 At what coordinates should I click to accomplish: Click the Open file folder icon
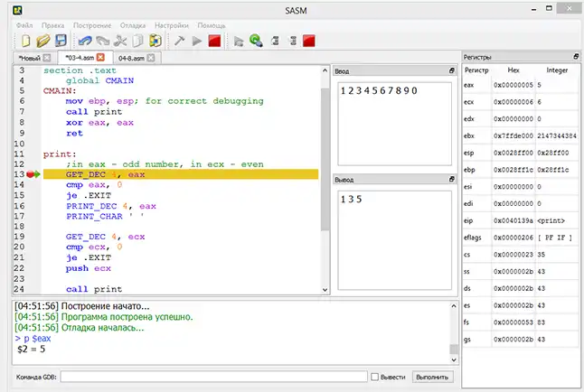[x=42, y=41]
